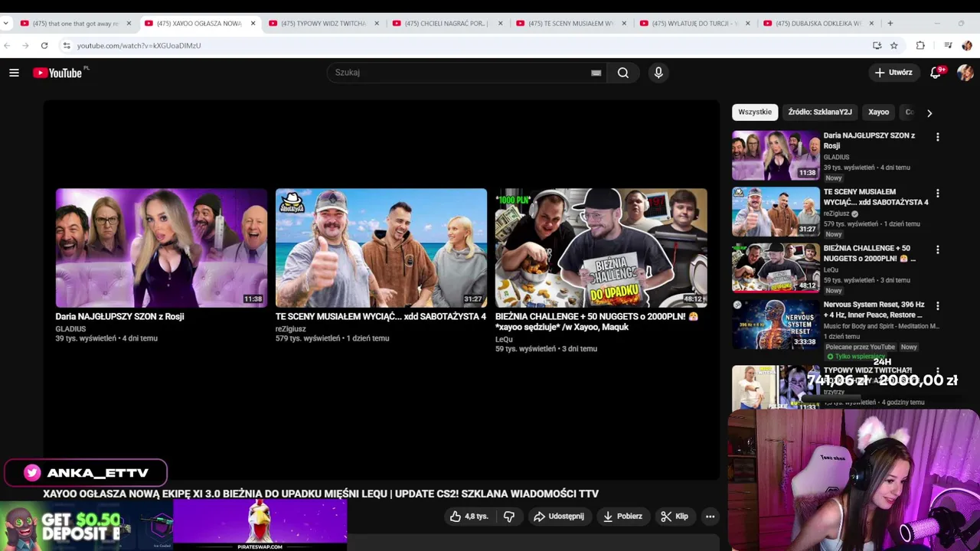
Task: Click the Pobierz download button
Action: (x=622, y=517)
